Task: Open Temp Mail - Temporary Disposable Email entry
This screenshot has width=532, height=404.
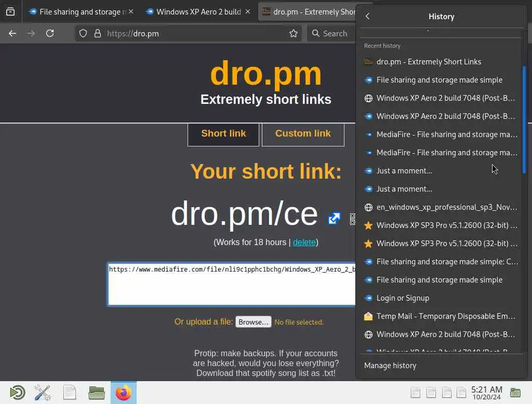Action: pos(441,316)
